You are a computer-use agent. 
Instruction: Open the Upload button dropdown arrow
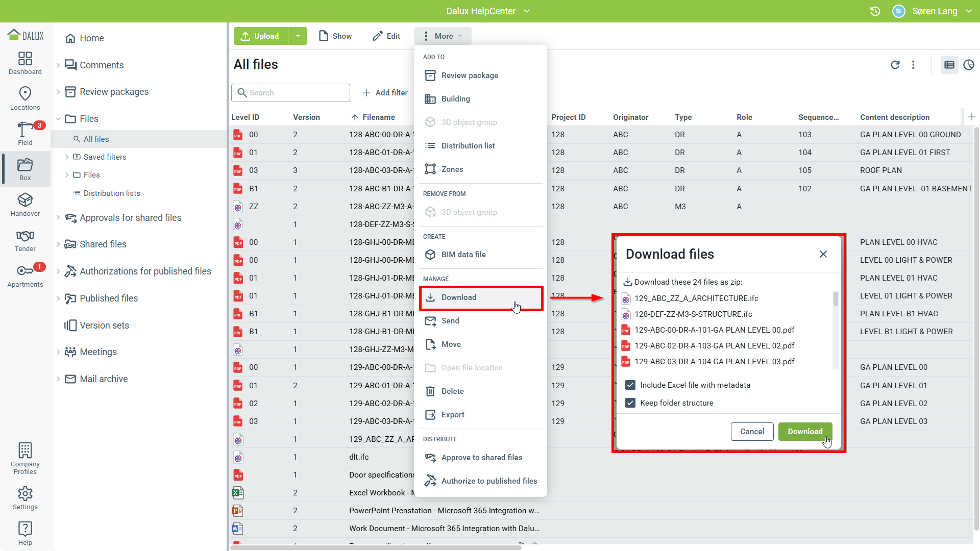pos(298,36)
